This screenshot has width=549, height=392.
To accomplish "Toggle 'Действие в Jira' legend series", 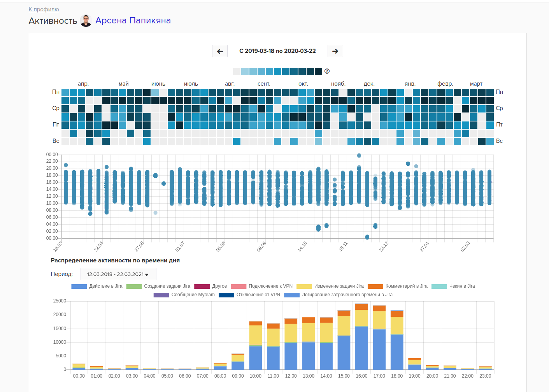I will pos(97,286).
